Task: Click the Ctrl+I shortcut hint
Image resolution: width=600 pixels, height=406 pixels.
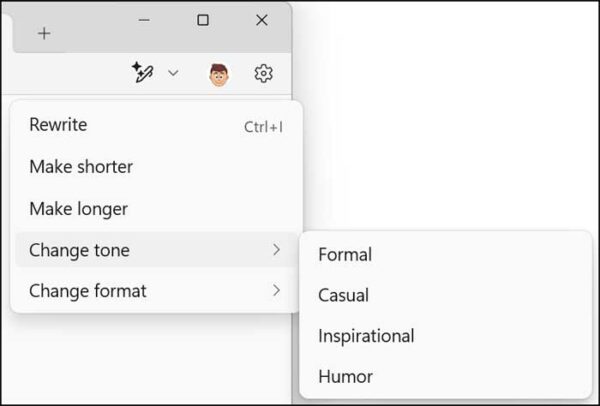Action: click(263, 127)
